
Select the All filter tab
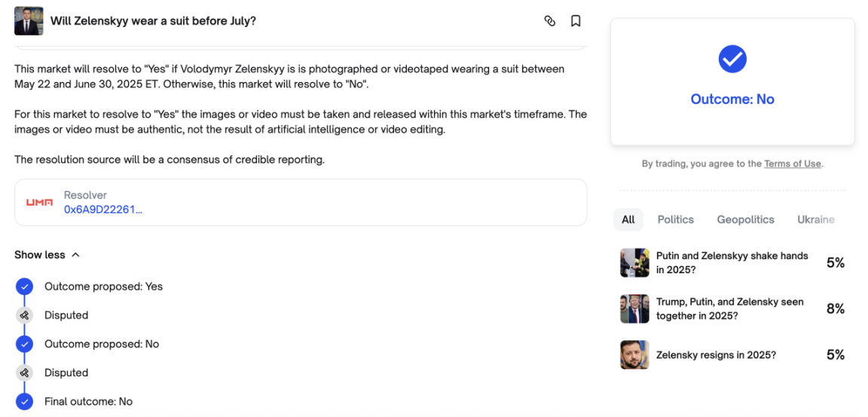[628, 220]
